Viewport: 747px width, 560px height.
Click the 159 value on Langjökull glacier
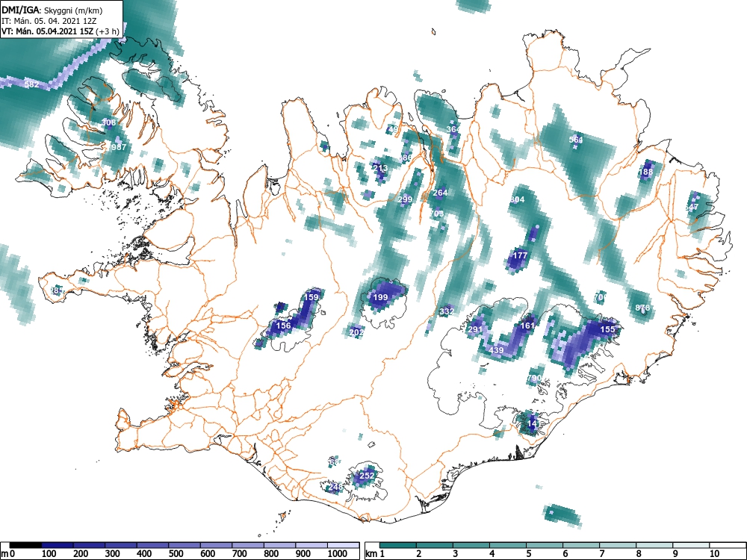[311, 297]
